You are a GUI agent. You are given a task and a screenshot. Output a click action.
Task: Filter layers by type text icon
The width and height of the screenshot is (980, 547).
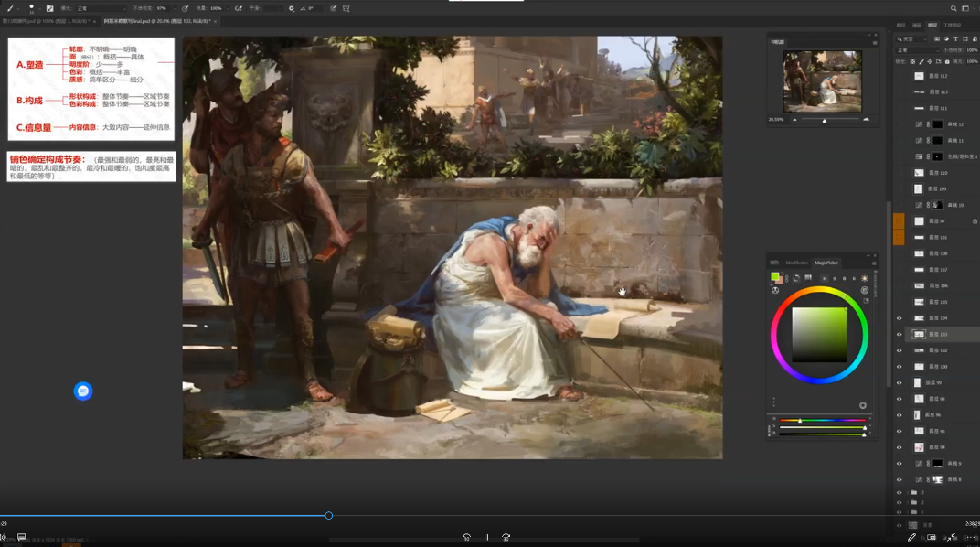click(x=955, y=38)
